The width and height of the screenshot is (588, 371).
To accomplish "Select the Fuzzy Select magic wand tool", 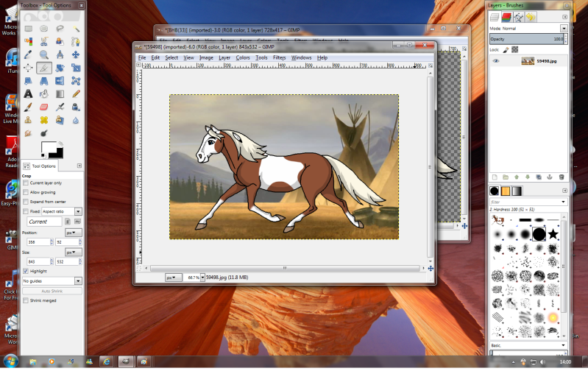I will click(x=76, y=29).
